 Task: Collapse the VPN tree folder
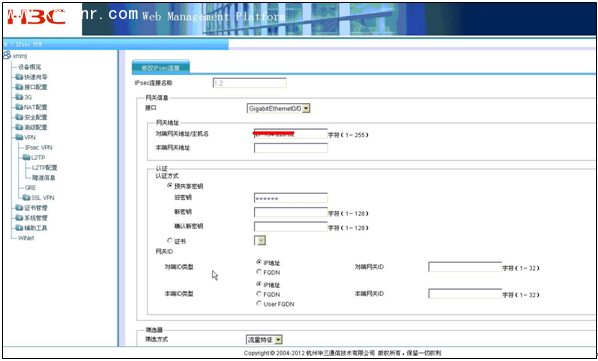tap(19, 138)
